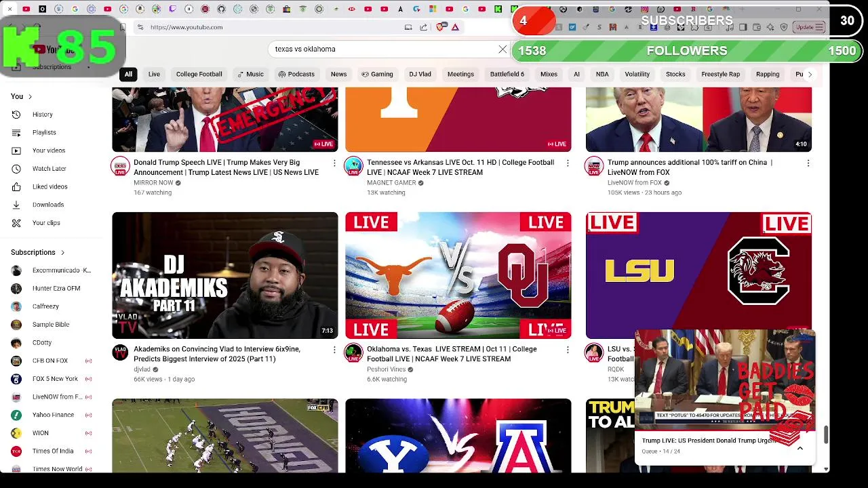Viewport: 868px width, 488px height.
Task: Select the Stocks filter chip
Action: pos(675,75)
